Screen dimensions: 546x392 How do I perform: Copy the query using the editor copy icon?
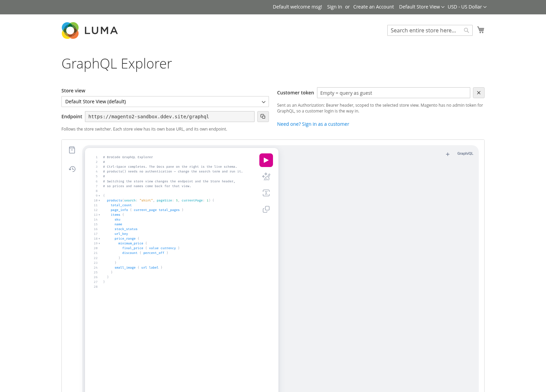click(266, 209)
